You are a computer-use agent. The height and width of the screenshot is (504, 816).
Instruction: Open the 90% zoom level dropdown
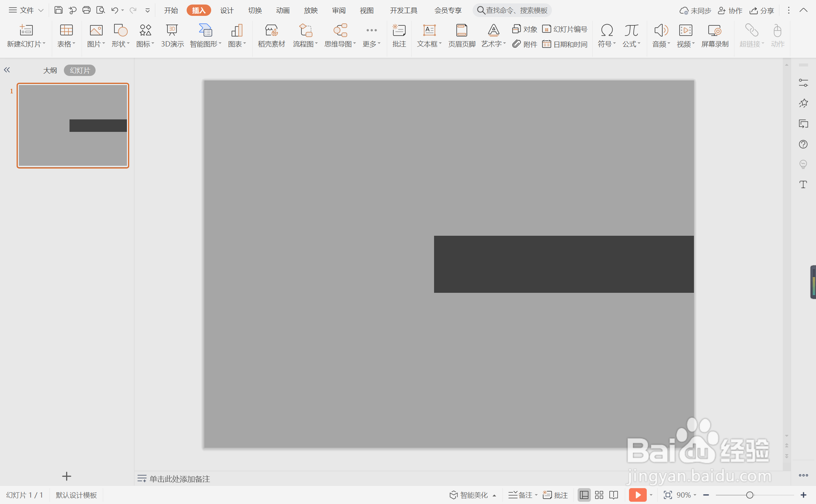[x=686, y=495]
